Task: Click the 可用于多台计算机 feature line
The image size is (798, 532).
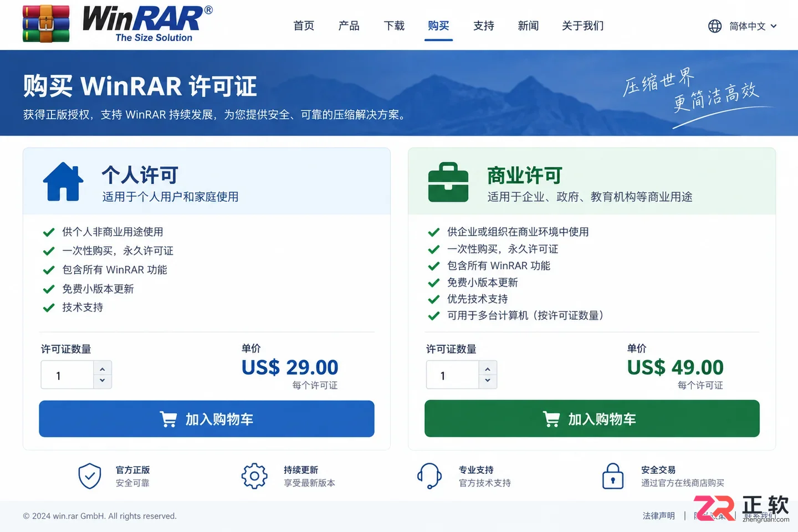Action: 525,316
